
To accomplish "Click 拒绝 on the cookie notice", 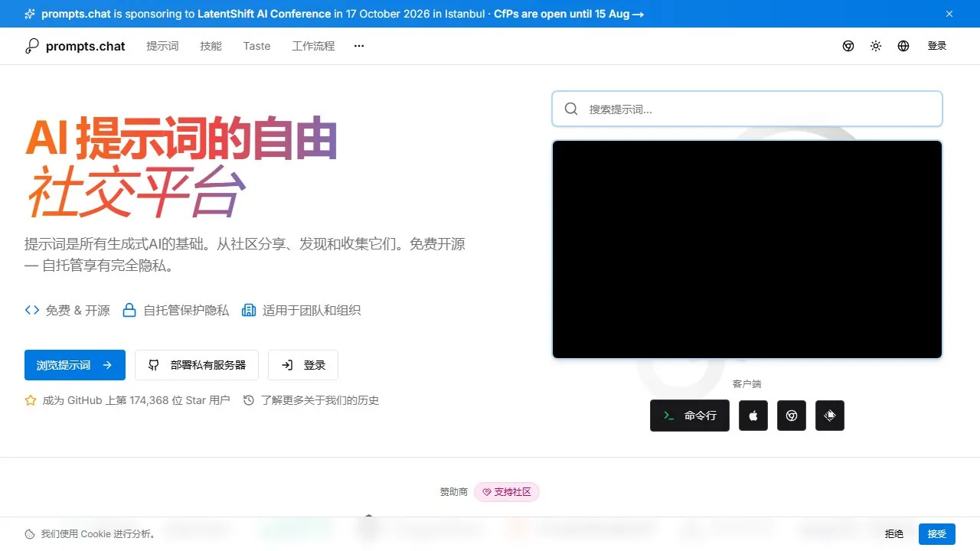I will 894,534.
